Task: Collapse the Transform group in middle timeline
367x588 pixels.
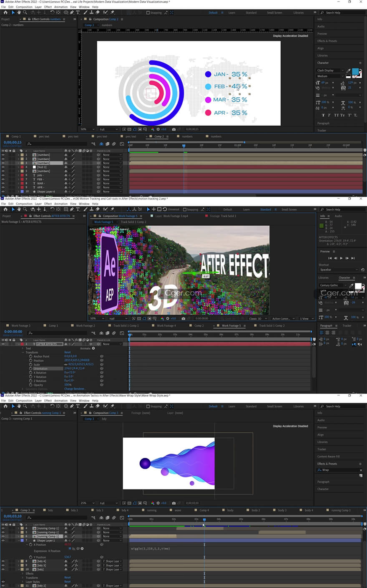Action: [23, 352]
